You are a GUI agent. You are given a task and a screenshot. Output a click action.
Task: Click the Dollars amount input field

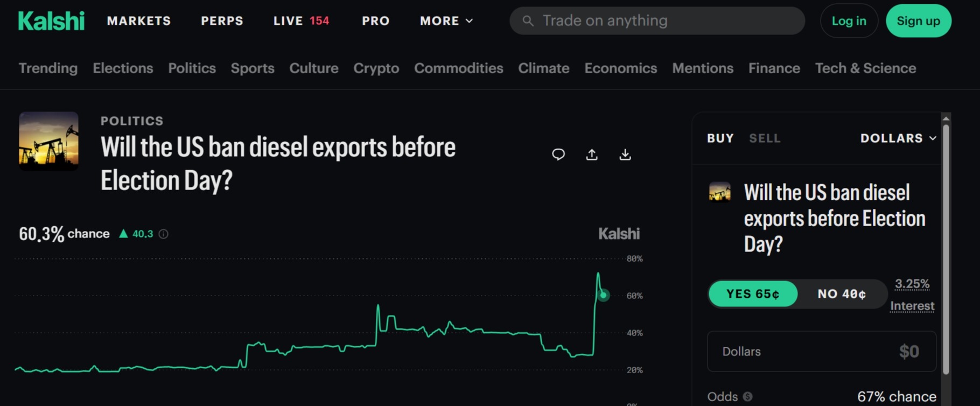point(821,352)
